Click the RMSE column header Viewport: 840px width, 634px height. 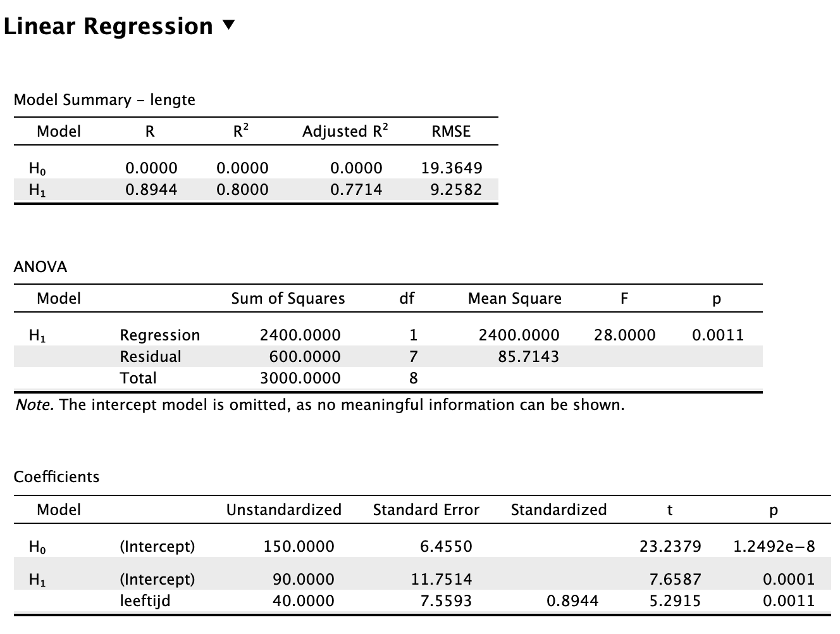point(451,131)
